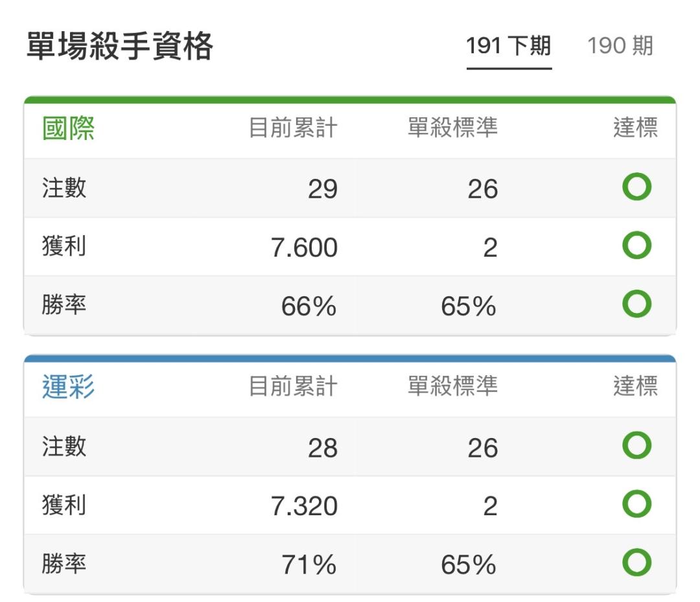700x602 pixels.
Task: Click the 目前累計 header in 國際 table
Action: pyautogui.click(x=293, y=128)
